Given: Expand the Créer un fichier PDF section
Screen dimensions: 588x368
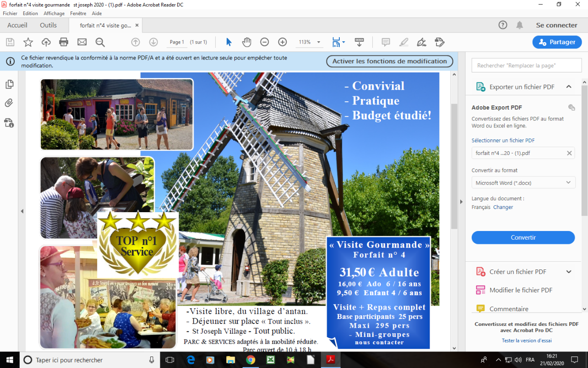Looking at the screenshot, I should click(x=569, y=272).
